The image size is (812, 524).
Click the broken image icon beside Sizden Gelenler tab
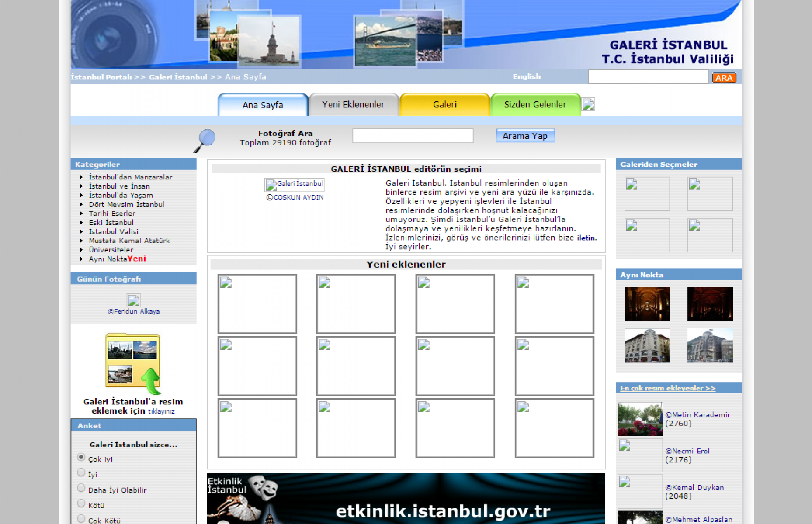point(588,104)
